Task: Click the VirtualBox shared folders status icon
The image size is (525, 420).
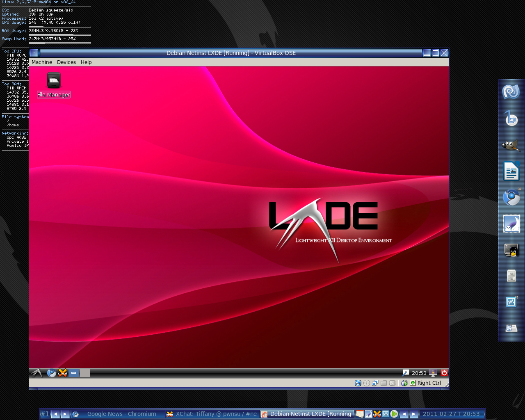Action: pyautogui.click(x=384, y=383)
